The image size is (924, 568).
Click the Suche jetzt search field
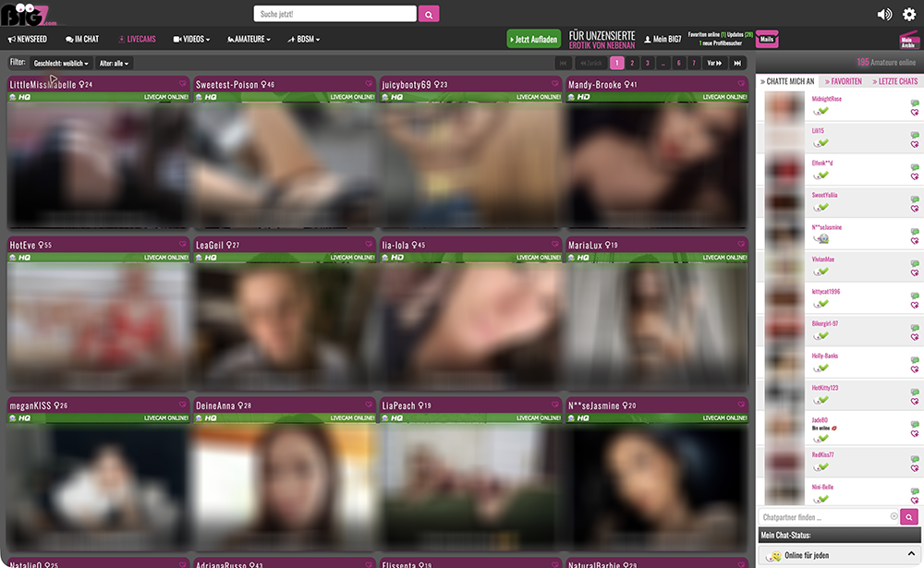(x=334, y=14)
